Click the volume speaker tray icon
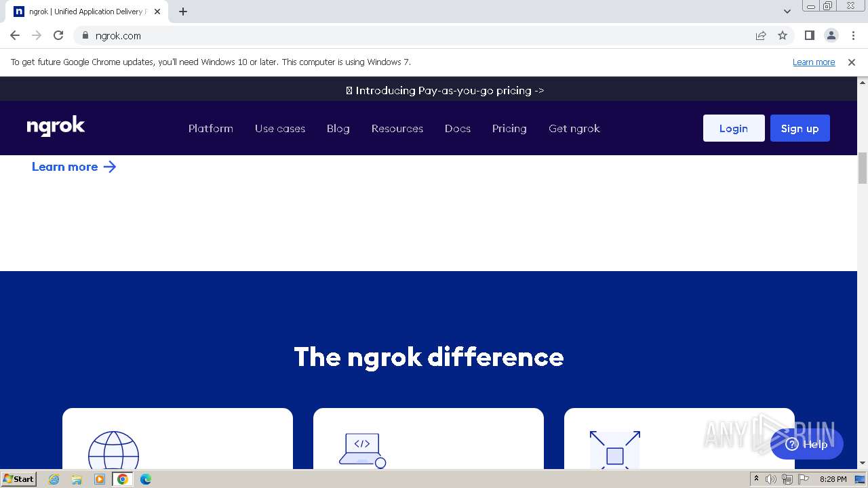868x488 pixels. [x=771, y=479]
